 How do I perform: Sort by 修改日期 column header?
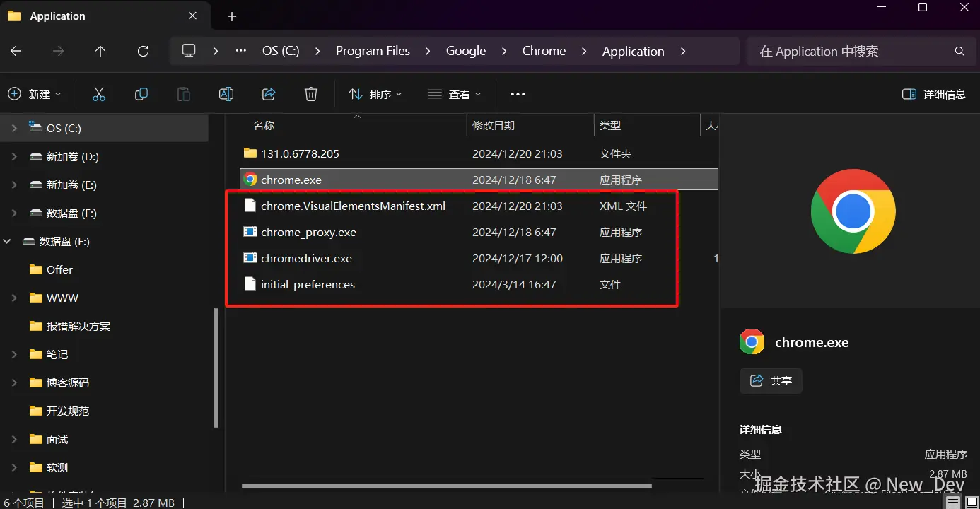(x=494, y=125)
